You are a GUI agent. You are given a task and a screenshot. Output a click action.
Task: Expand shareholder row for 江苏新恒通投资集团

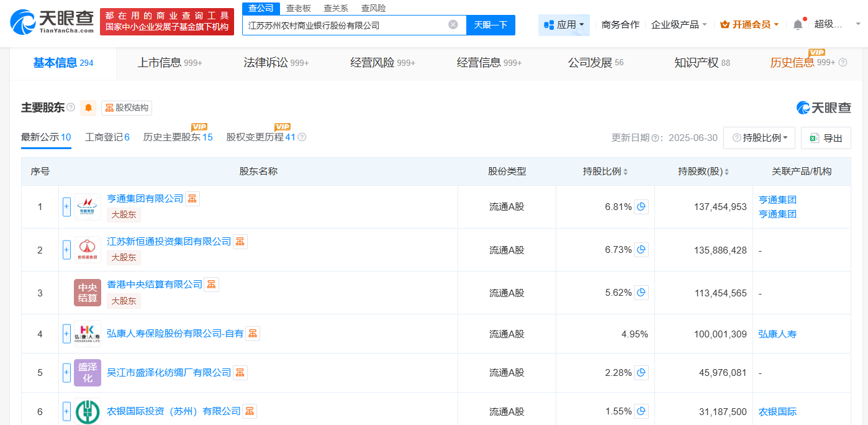[x=66, y=250]
